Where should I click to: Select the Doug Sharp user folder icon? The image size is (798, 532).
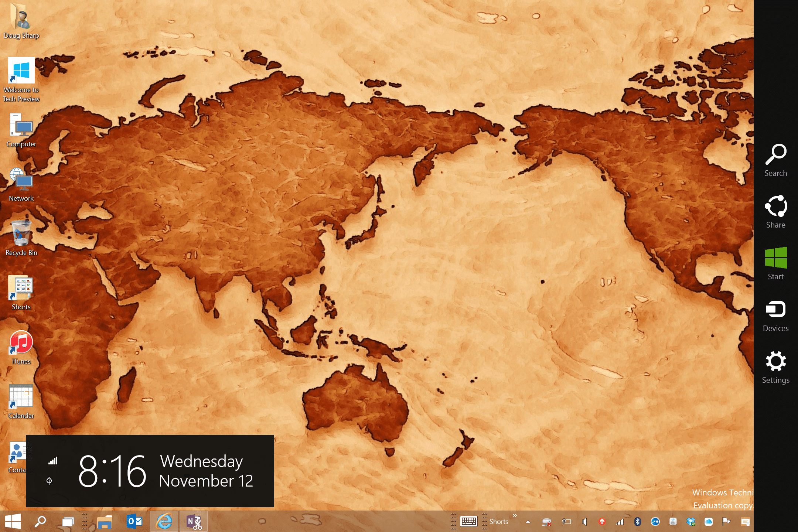(x=21, y=21)
